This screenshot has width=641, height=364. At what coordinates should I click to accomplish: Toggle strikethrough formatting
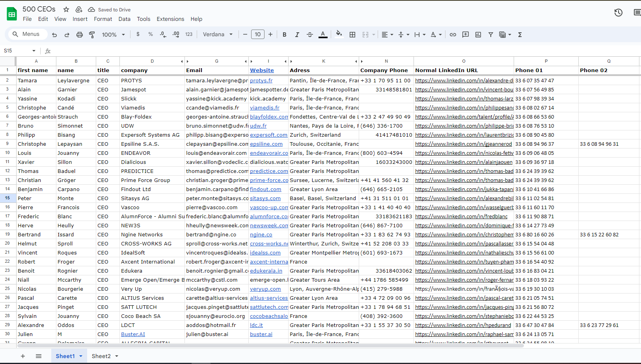[x=310, y=35]
